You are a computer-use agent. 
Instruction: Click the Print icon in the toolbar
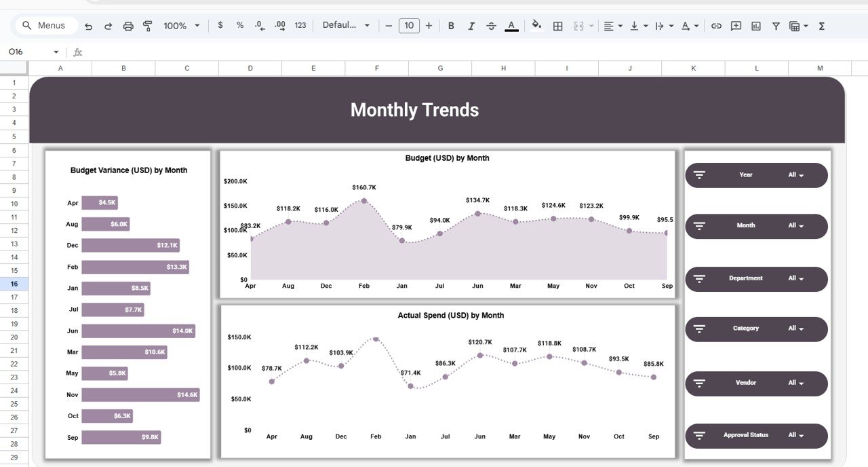(128, 25)
